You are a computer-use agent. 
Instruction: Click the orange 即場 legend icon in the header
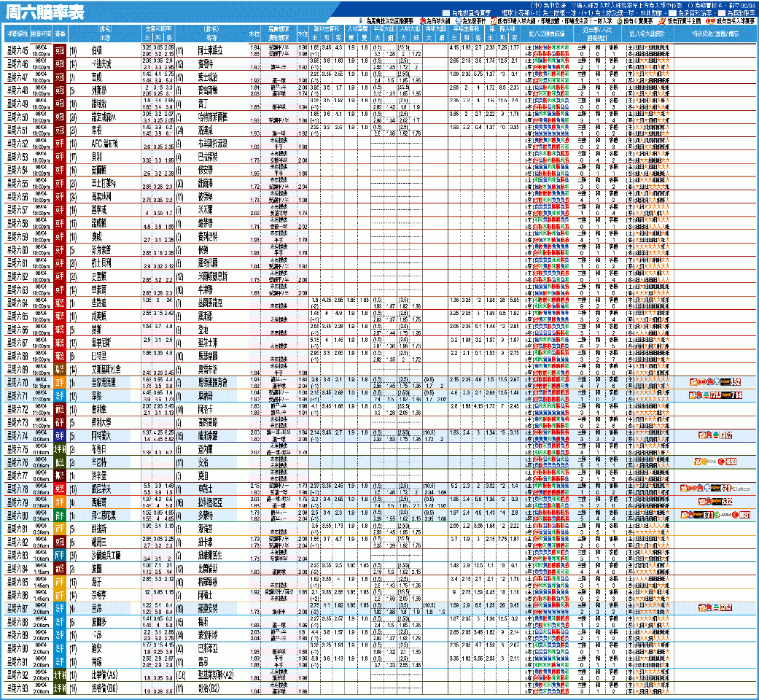point(494,21)
